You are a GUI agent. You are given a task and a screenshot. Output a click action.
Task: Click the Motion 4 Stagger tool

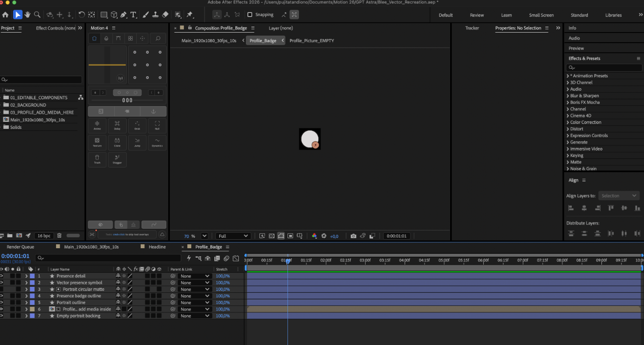click(x=117, y=159)
